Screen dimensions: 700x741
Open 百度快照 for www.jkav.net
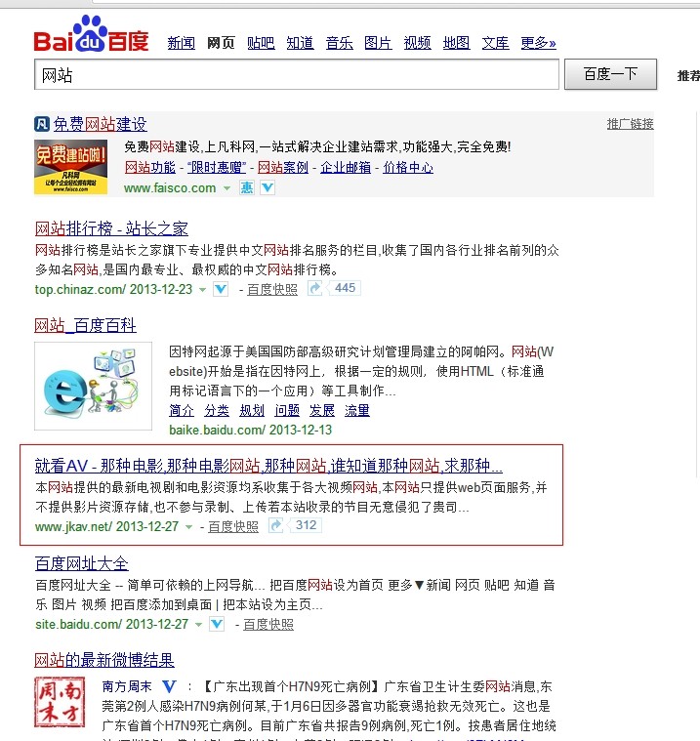233,526
